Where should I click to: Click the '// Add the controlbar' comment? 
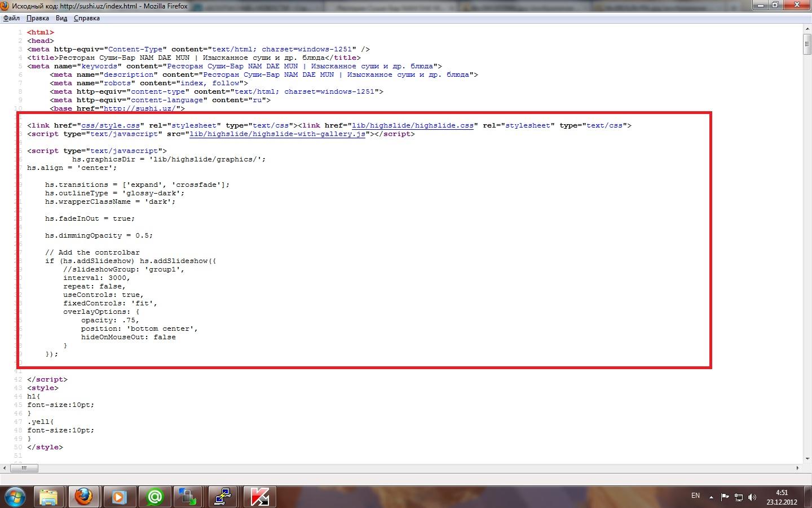click(92, 252)
